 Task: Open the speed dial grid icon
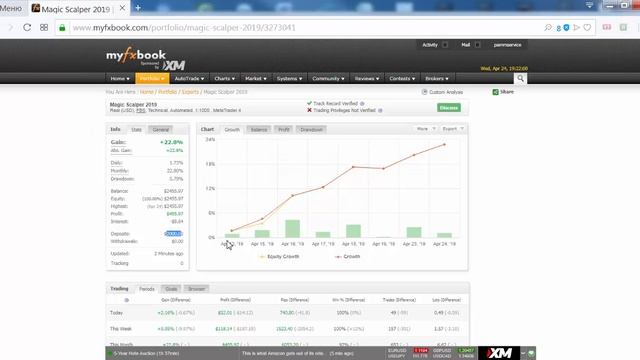44,27
